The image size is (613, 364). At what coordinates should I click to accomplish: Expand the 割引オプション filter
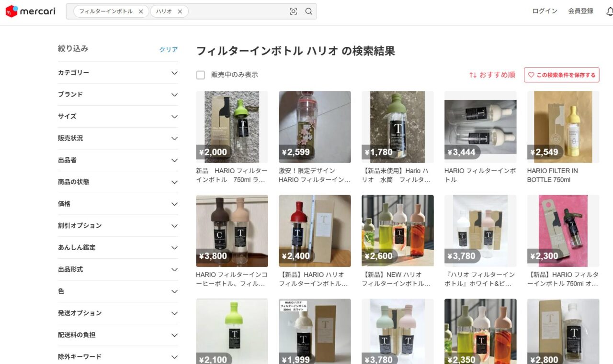(118, 226)
